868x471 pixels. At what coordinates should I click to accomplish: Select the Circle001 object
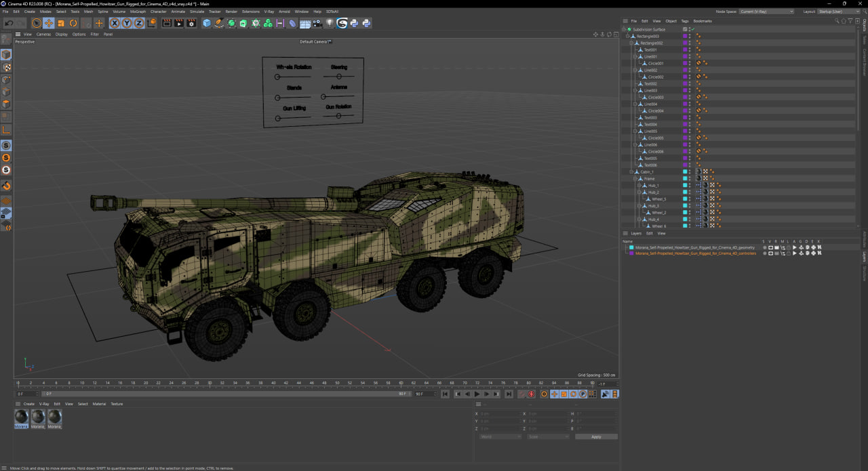655,63
